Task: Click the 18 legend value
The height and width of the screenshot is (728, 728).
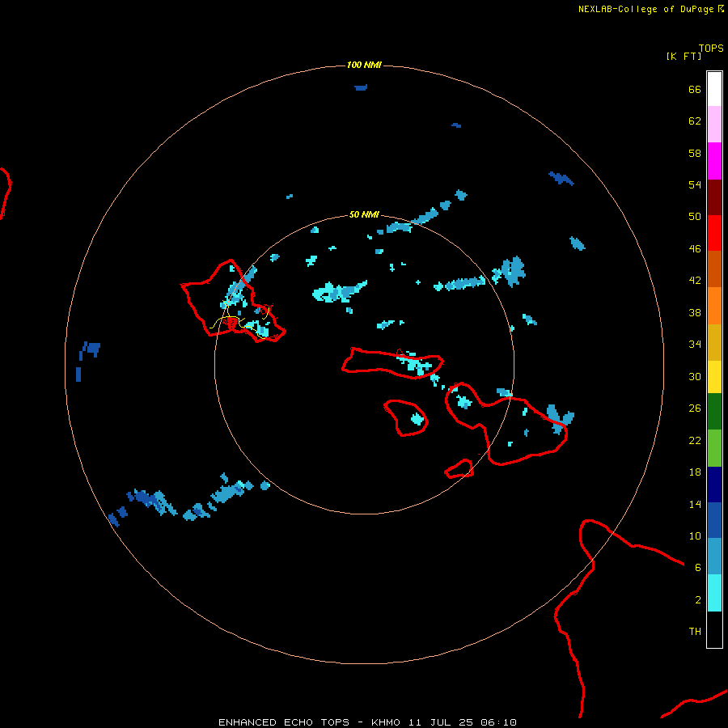Action: point(695,472)
